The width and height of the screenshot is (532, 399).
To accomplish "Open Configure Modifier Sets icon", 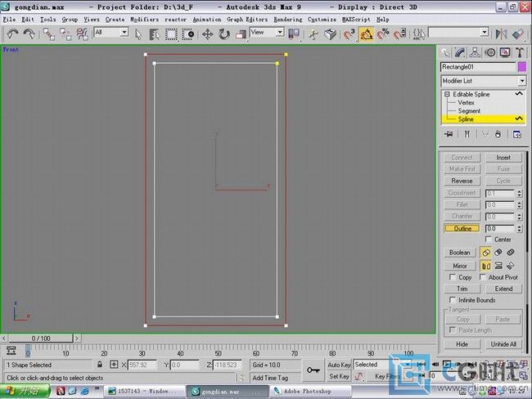I will point(517,134).
